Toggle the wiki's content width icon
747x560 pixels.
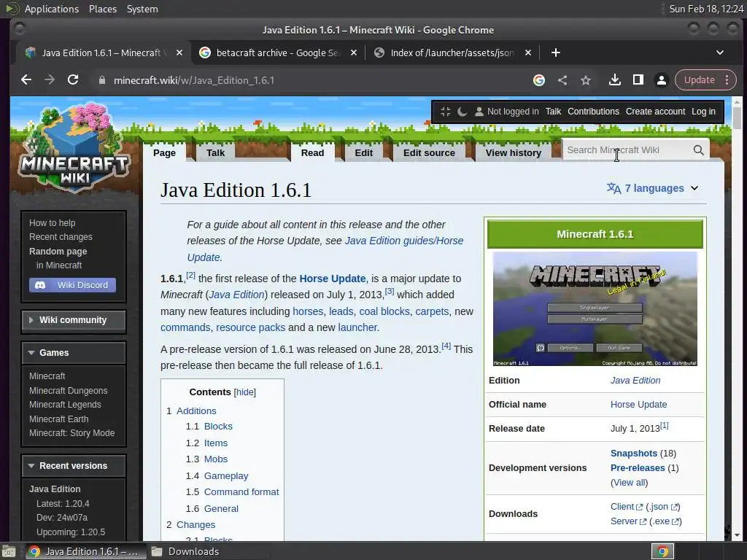(x=446, y=112)
